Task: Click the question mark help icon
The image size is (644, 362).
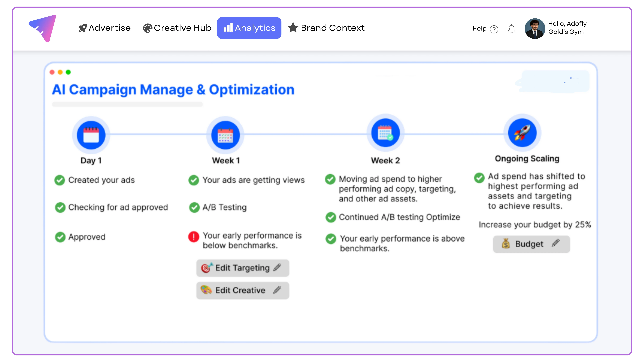Action: 494,29
